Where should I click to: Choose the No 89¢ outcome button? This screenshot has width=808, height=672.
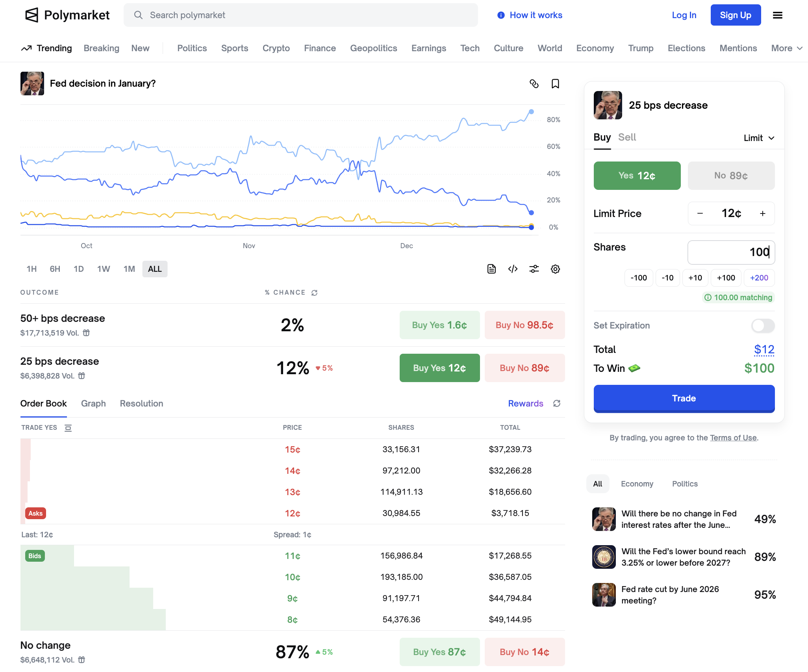(731, 176)
